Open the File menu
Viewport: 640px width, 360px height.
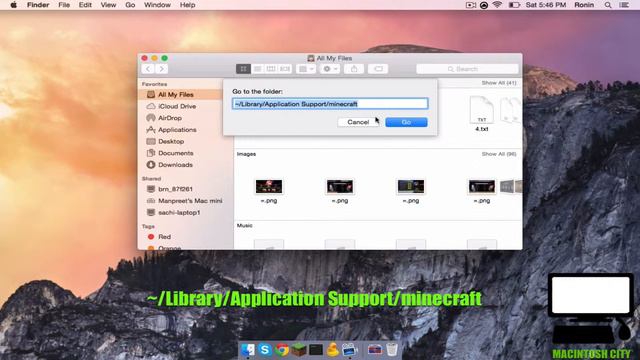[x=64, y=5]
